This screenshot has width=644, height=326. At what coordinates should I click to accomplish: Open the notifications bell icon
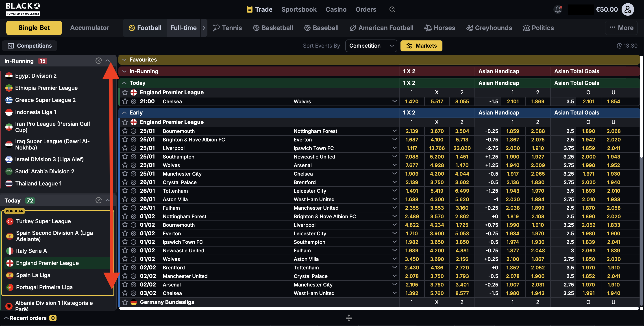tap(558, 9)
